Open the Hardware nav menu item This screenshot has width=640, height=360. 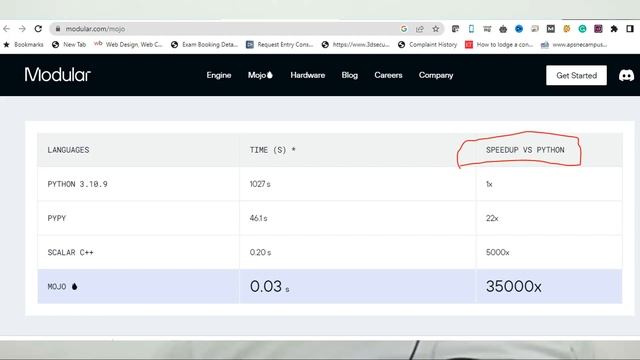click(x=308, y=75)
